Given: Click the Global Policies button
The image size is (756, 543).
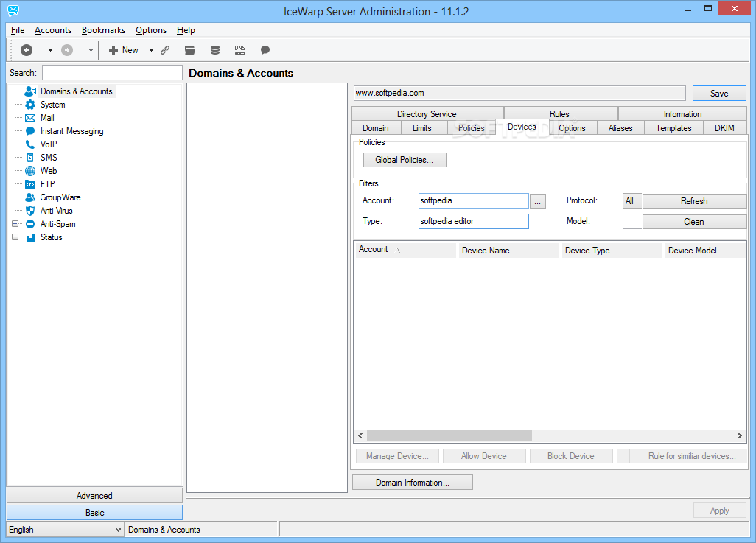Looking at the screenshot, I should (405, 160).
